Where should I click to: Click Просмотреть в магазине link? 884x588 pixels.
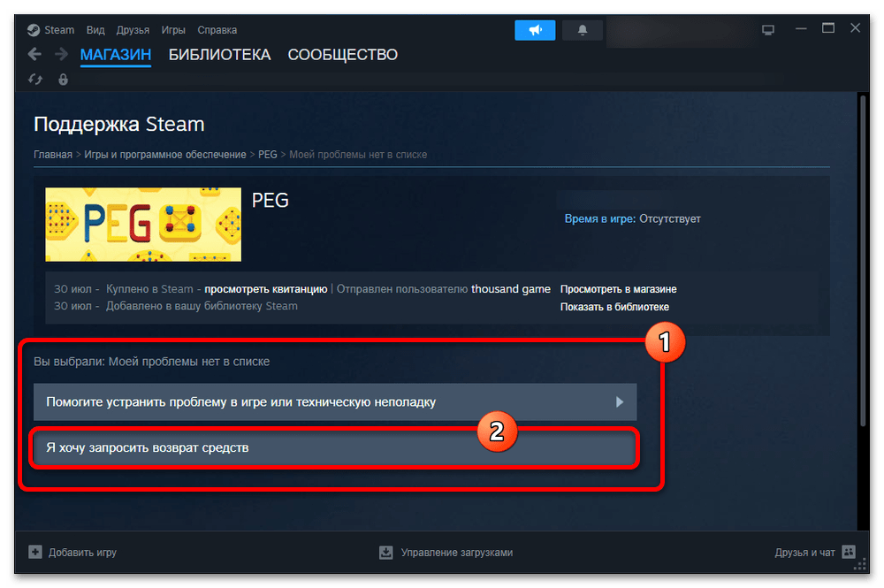point(619,288)
